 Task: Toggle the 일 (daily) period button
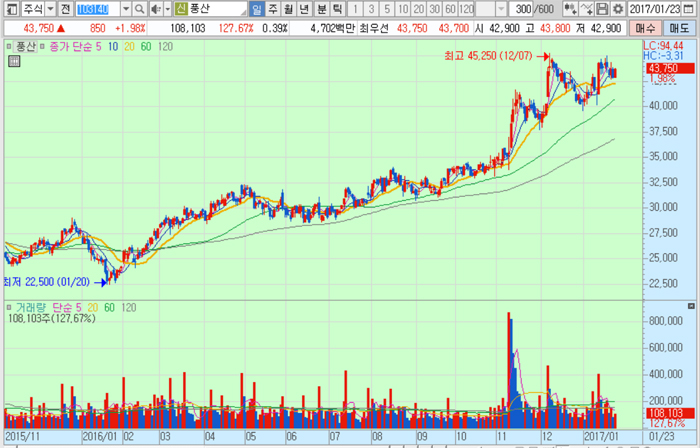(257, 9)
